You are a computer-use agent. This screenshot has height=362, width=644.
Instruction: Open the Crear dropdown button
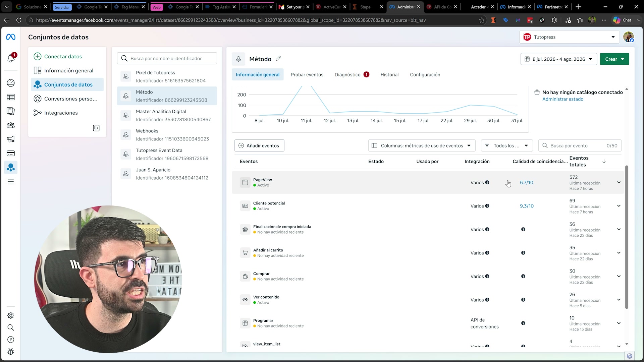pos(614,59)
